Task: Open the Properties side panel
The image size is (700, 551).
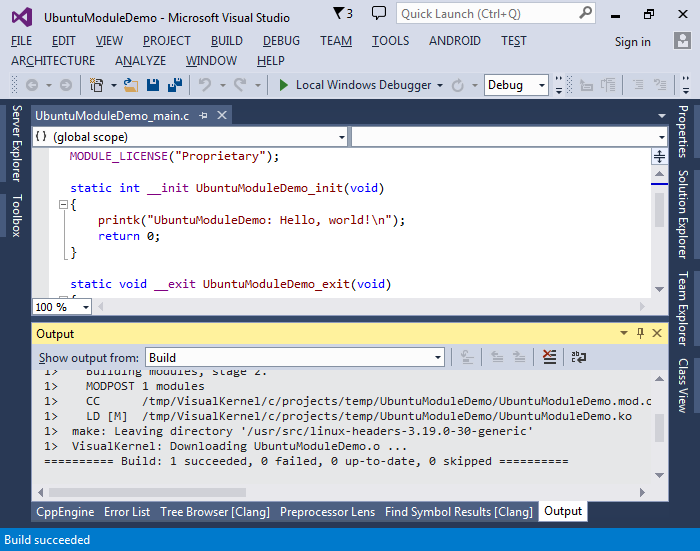Action: [683, 132]
